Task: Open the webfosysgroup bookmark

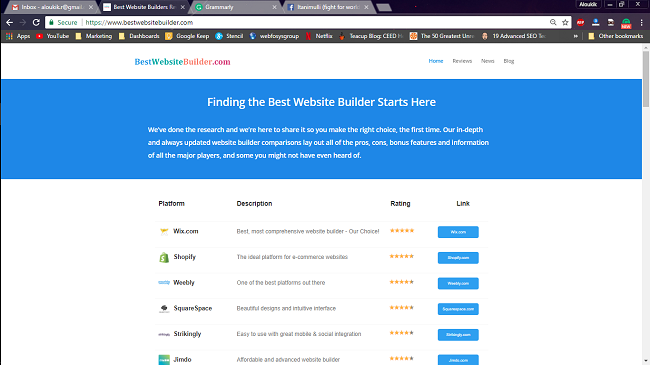Action: point(274,36)
